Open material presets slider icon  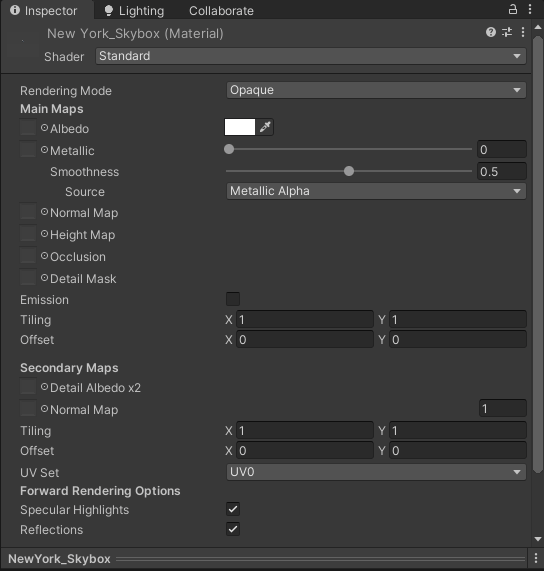pyautogui.click(x=507, y=32)
